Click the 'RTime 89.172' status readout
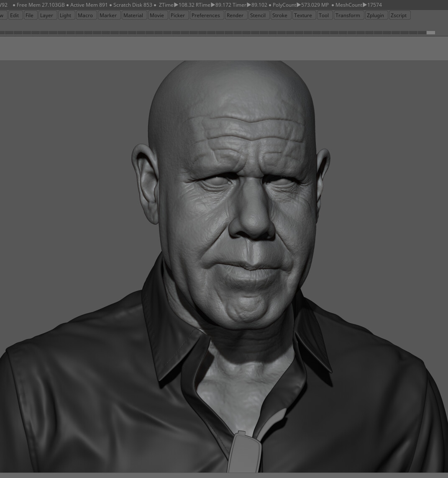This screenshot has width=448, height=478. [213, 5]
